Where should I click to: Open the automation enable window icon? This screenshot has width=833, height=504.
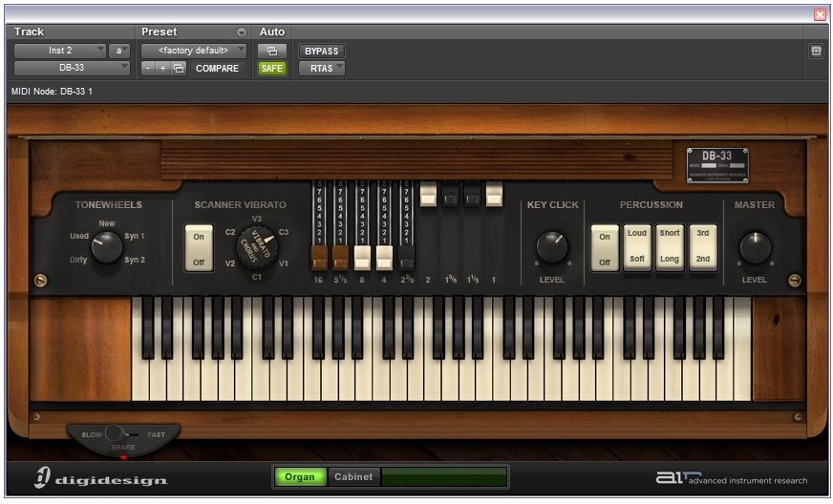coord(272,51)
